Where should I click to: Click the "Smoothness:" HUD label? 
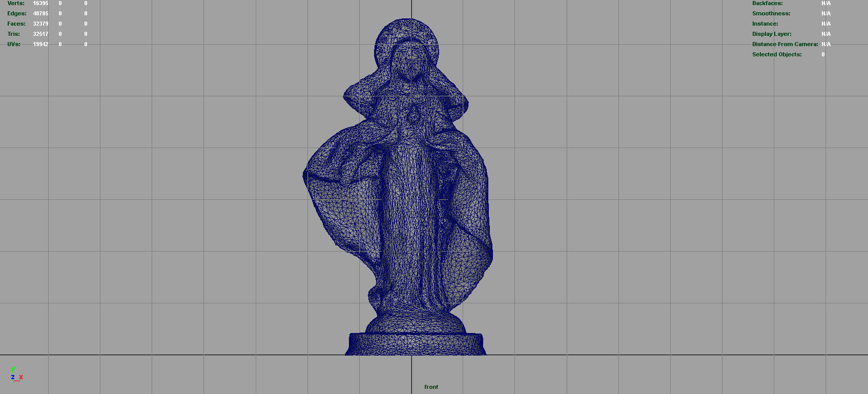pos(771,13)
